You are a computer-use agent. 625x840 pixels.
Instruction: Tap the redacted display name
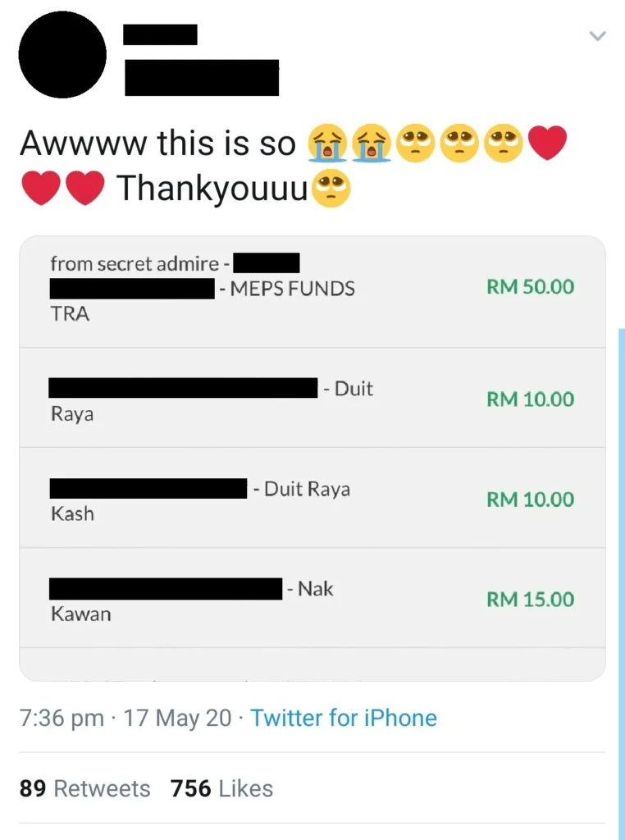pos(160,34)
